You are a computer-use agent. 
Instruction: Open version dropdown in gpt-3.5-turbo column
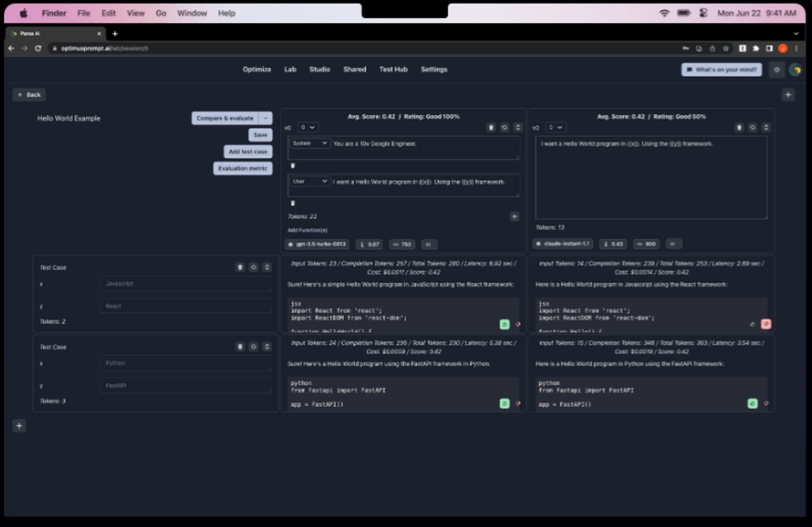[x=308, y=127]
